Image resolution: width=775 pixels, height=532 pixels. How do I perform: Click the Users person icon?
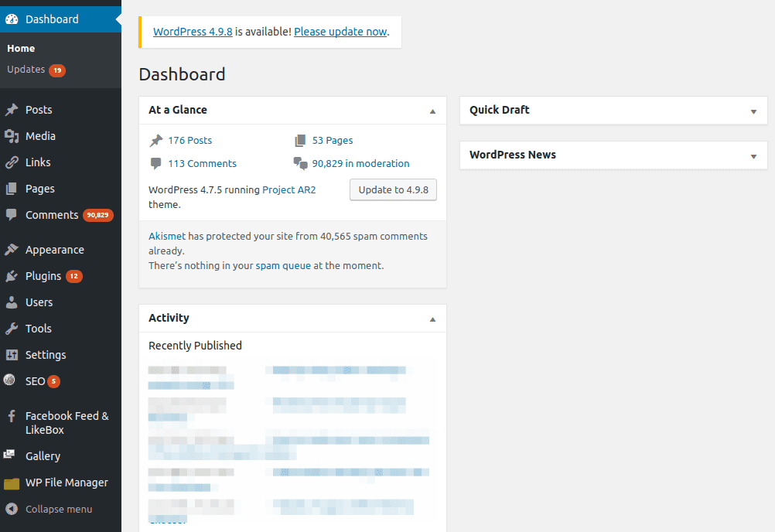[12, 302]
